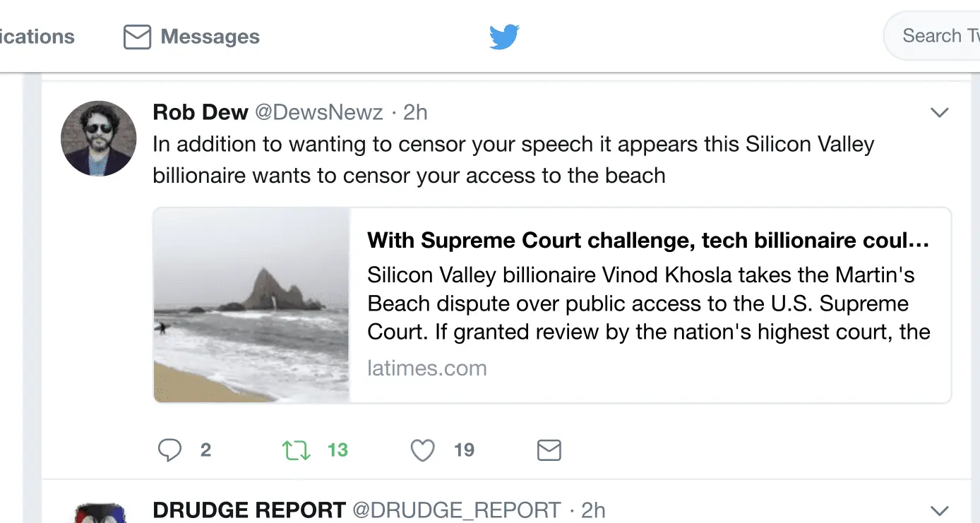This screenshot has width=980, height=523.
Task: Click Rob Dew's profile avatar
Action: [98, 138]
